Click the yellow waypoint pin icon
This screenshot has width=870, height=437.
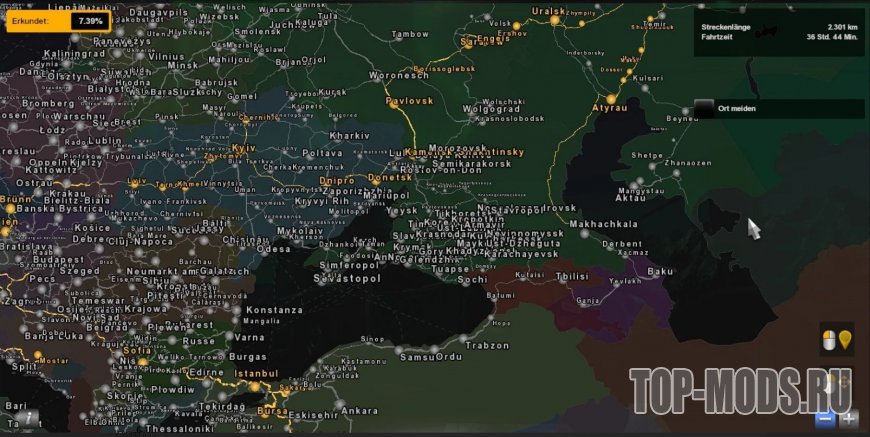tap(846, 340)
